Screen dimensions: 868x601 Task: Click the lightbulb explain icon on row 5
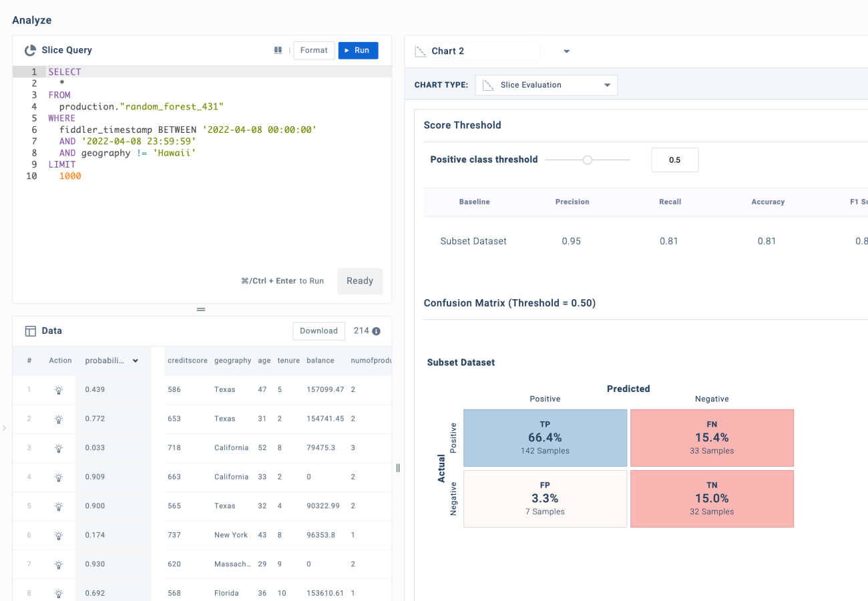click(59, 506)
